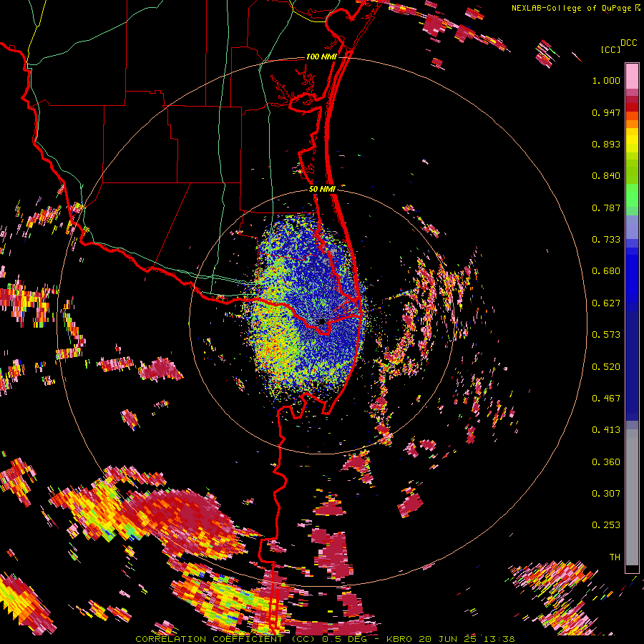Image resolution: width=644 pixels, height=644 pixels.
Task: Click the 0.893 color scale value
Action: 606,144
